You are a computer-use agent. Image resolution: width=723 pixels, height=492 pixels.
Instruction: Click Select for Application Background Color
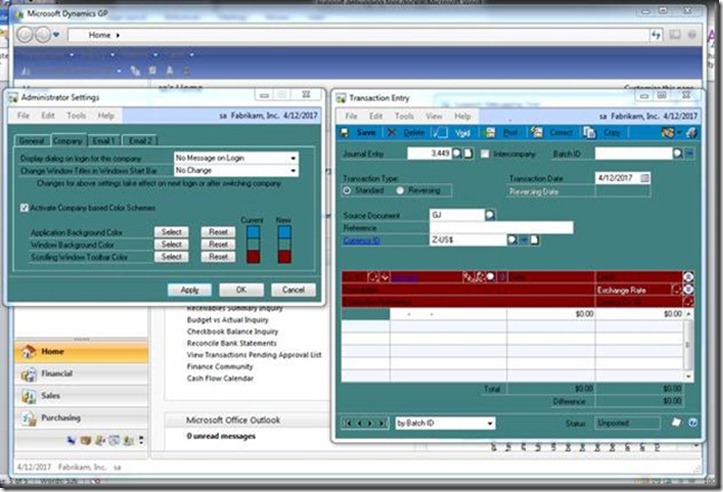tap(172, 231)
